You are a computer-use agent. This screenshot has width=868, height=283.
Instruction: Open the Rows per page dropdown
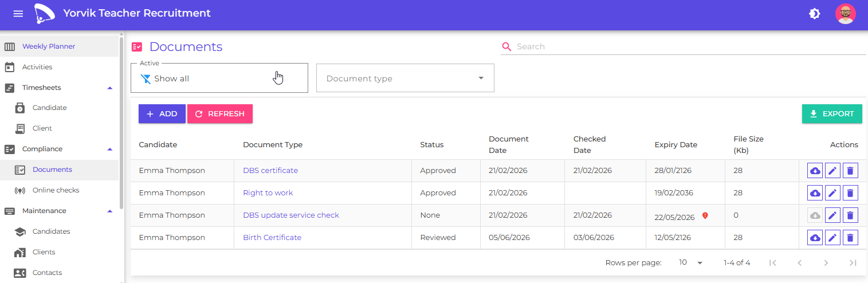[691, 262]
